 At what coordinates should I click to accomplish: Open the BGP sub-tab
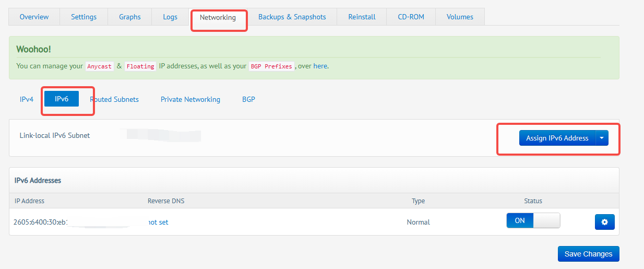248,99
